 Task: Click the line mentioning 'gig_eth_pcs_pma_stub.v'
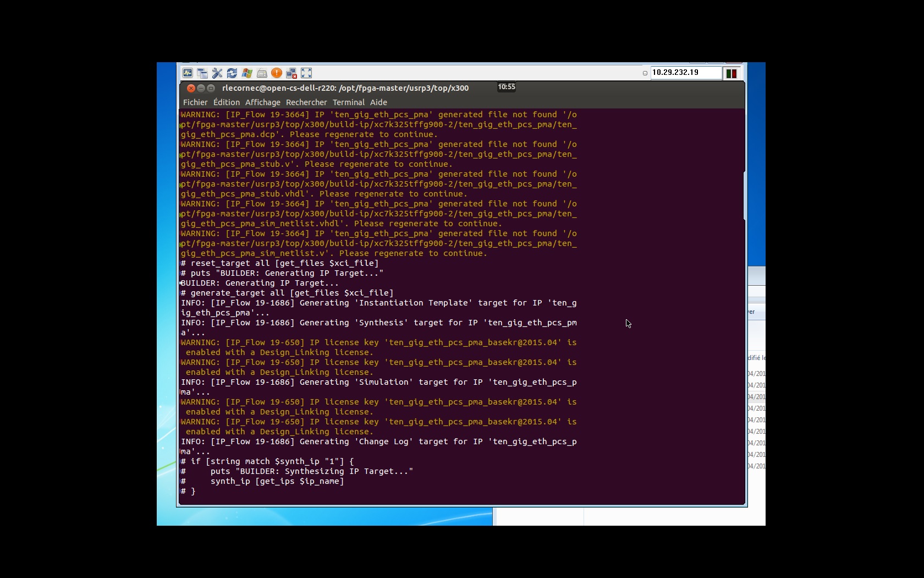(317, 164)
